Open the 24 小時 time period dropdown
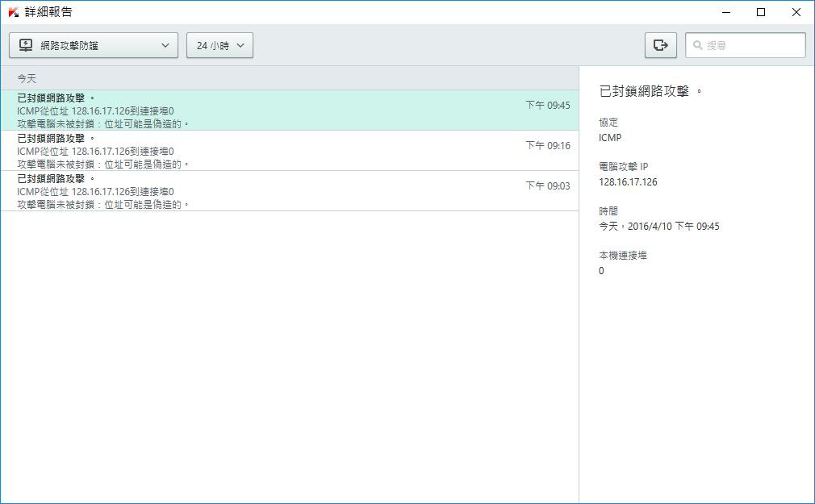The width and height of the screenshot is (815, 504). 219,45
